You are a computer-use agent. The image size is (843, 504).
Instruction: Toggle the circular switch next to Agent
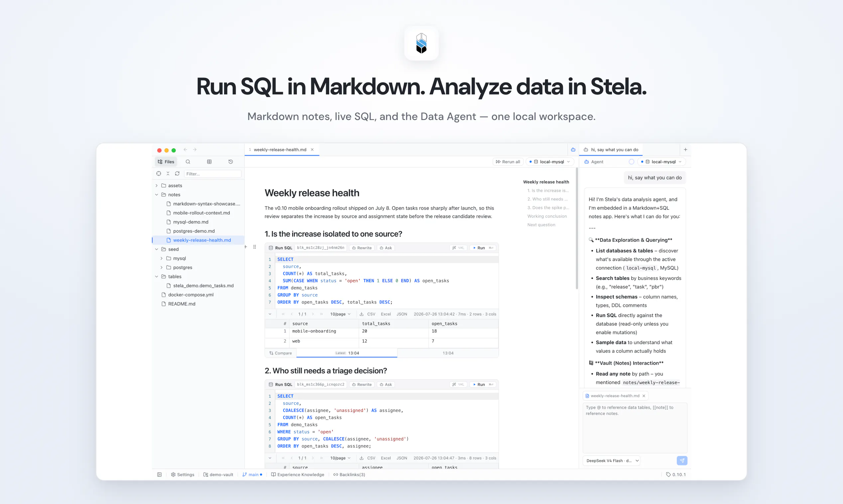pyautogui.click(x=631, y=162)
